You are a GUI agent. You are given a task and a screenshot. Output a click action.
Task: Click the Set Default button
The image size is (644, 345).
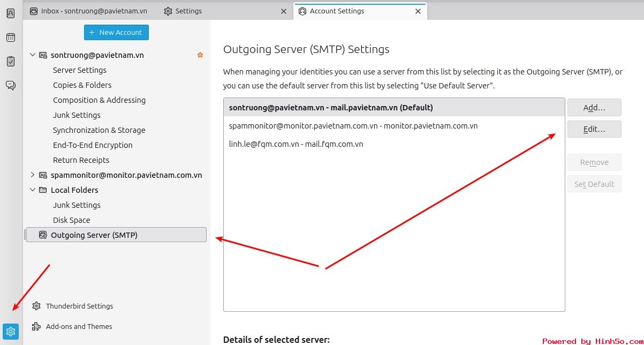(594, 184)
